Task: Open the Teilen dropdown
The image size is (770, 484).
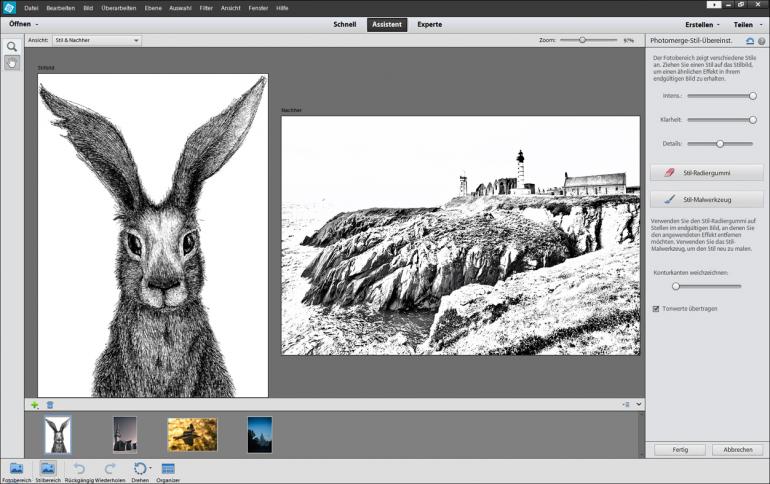Action: pos(746,24)
